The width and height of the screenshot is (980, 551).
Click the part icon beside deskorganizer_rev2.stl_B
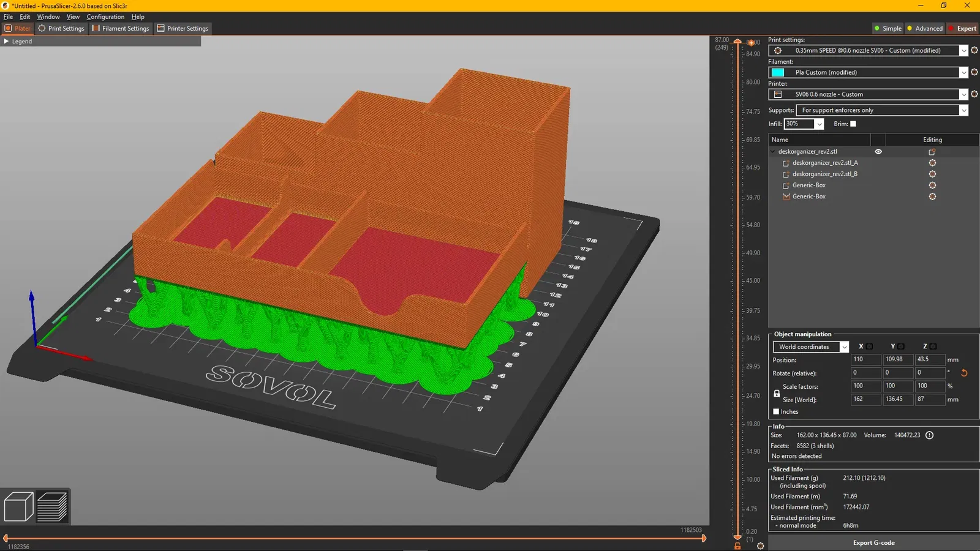click(786, 174)
